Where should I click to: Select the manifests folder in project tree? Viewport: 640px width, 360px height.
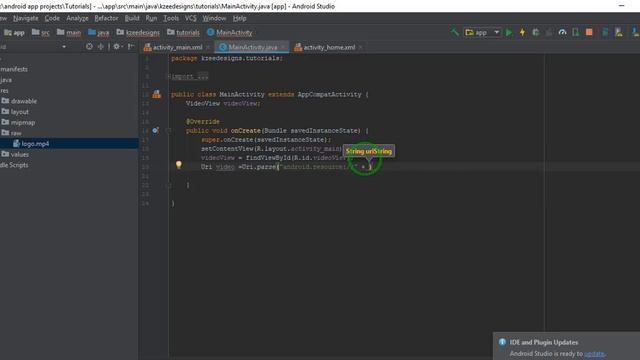tap(14, 69)
